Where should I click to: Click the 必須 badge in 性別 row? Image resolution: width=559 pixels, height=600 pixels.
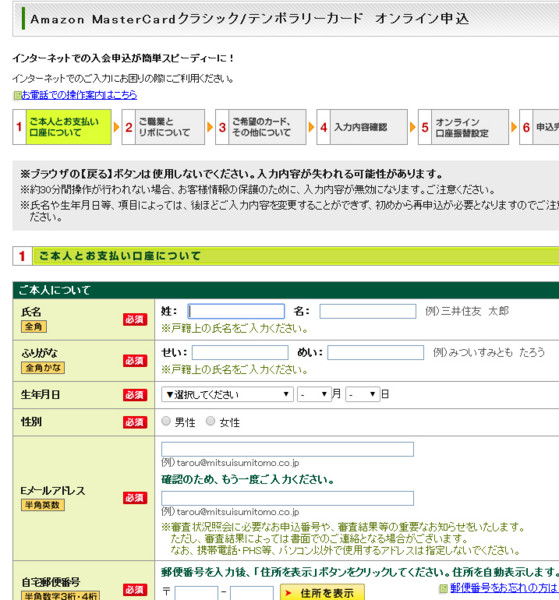point(135,422)
